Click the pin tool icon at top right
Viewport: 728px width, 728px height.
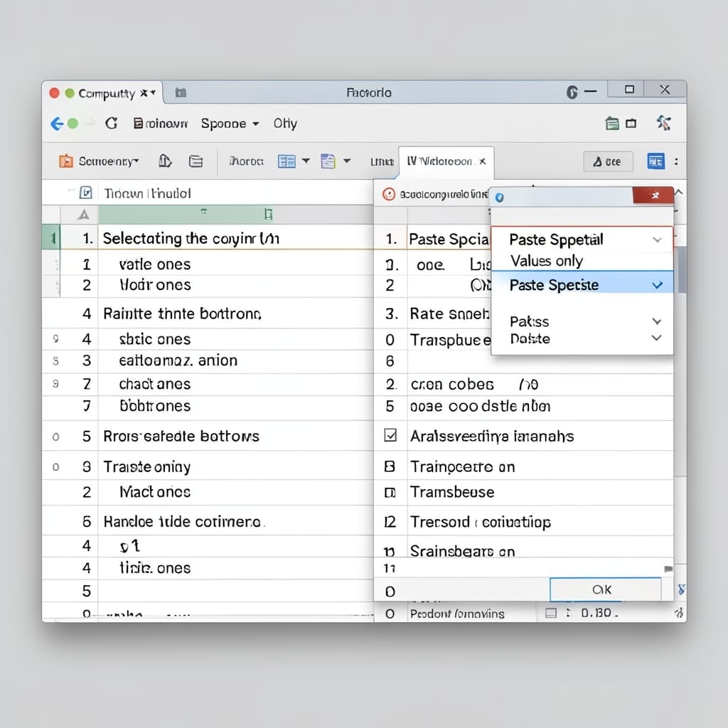pos(663,123)
